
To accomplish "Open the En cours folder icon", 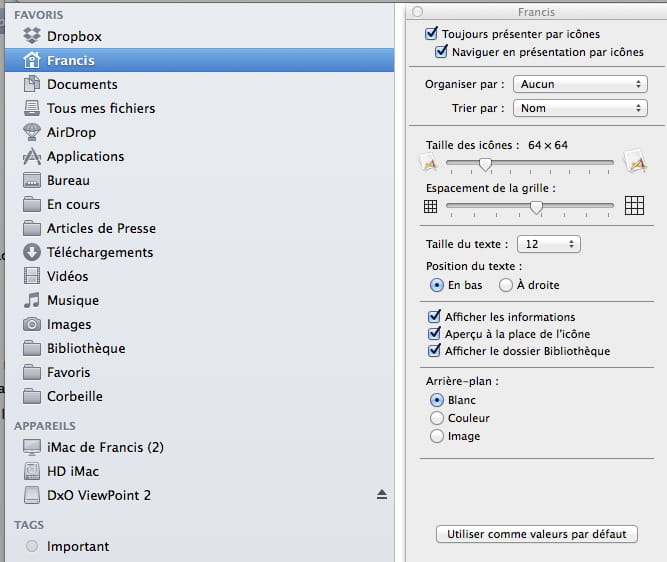I will [x=32, y=204].
